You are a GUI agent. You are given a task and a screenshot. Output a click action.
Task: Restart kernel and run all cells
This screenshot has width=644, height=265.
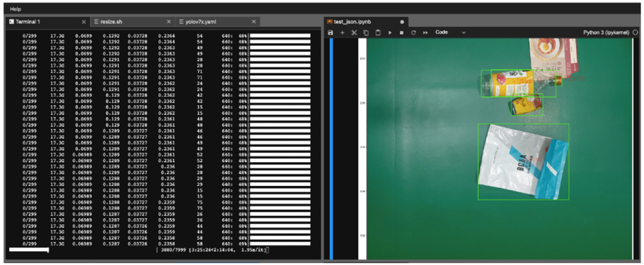(x=425, y=32)
